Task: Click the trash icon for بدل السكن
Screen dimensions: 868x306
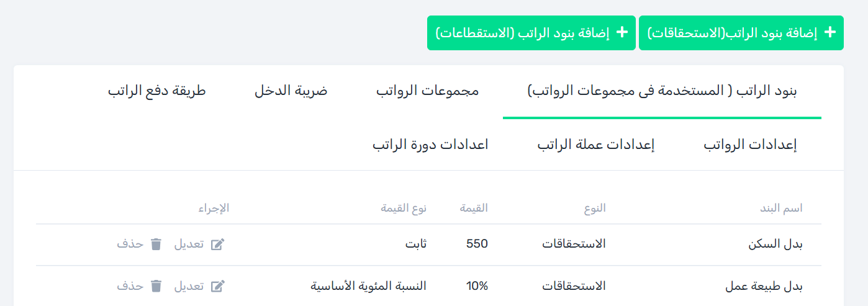Action: click(156, 244)
